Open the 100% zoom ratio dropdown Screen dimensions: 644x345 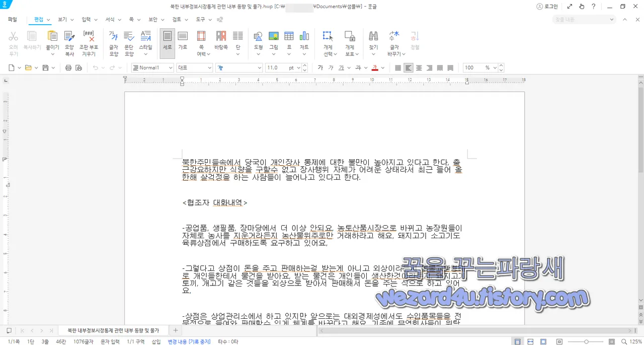[x=495, y=67]
